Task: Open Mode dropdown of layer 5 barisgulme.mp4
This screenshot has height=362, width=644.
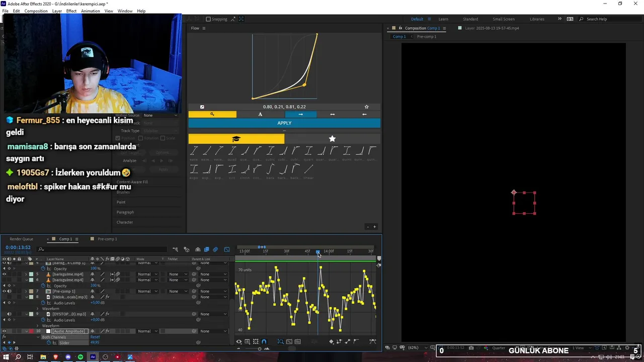Action: click(148, 274)
